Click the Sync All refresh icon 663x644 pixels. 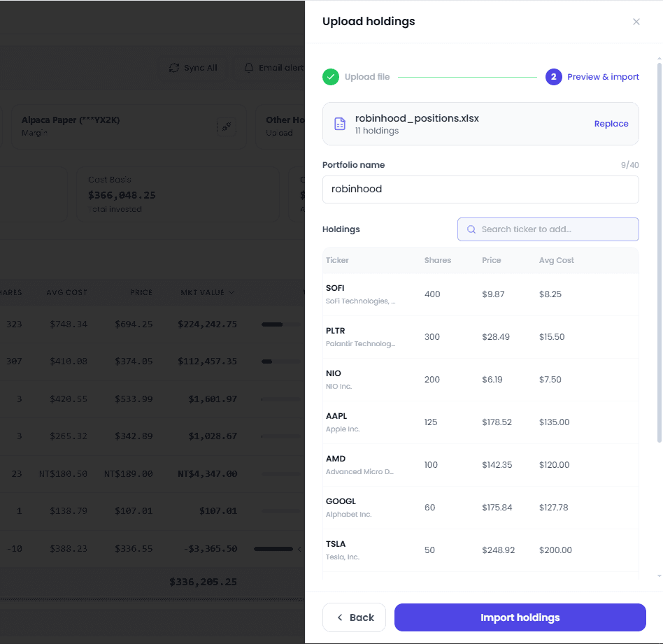(174, 68)
